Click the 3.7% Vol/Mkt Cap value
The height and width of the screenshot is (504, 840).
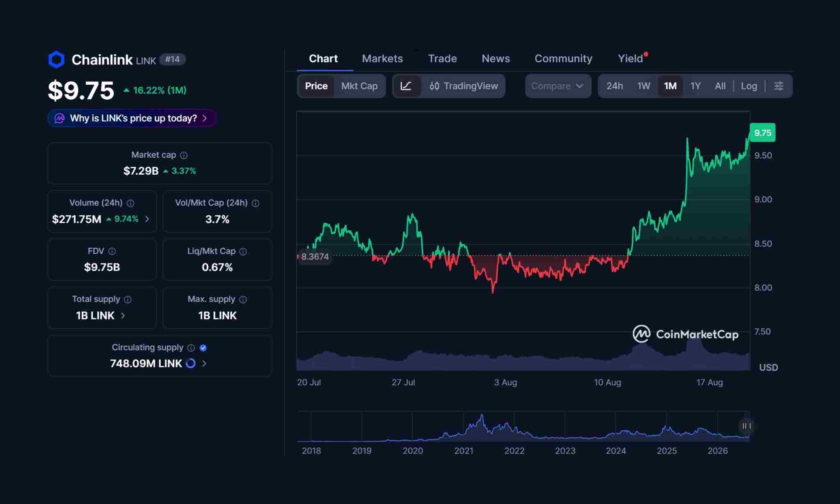pyautogui.click(x=217, y=219)
